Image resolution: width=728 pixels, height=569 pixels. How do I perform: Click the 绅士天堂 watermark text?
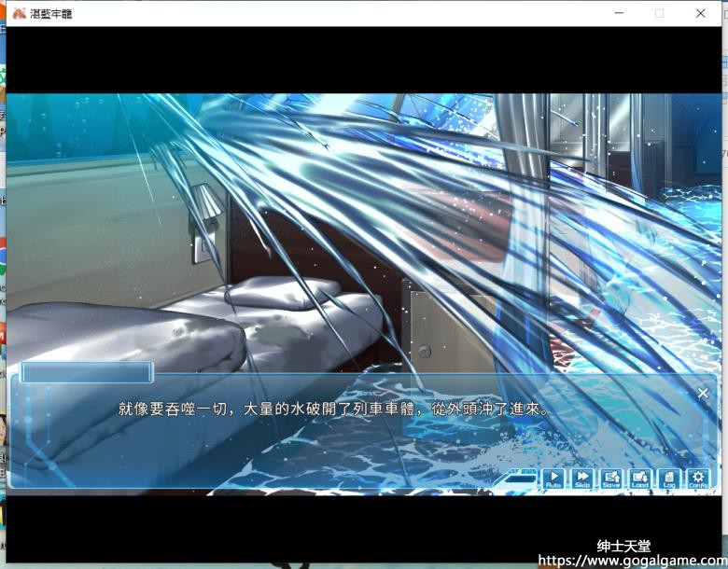623,547
